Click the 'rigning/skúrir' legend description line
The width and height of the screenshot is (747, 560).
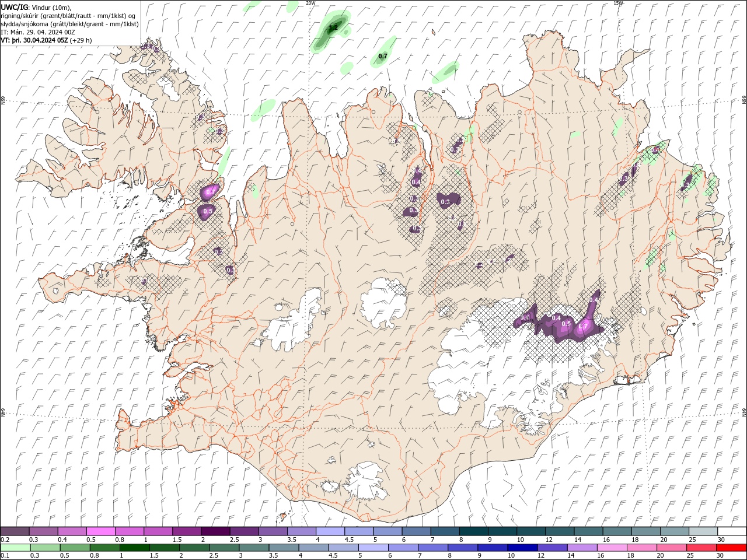point(68,16)
